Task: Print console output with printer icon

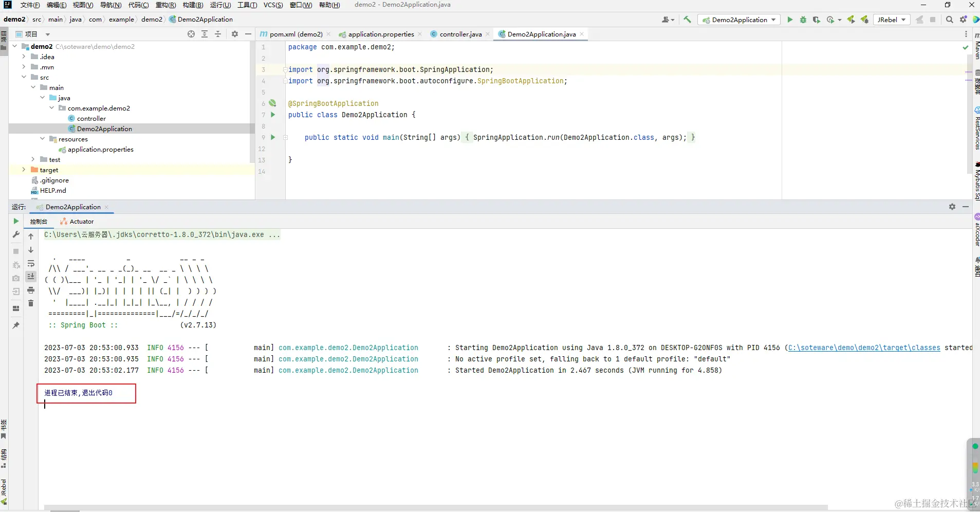Action: pyautogui.click(x=31, y=290)
